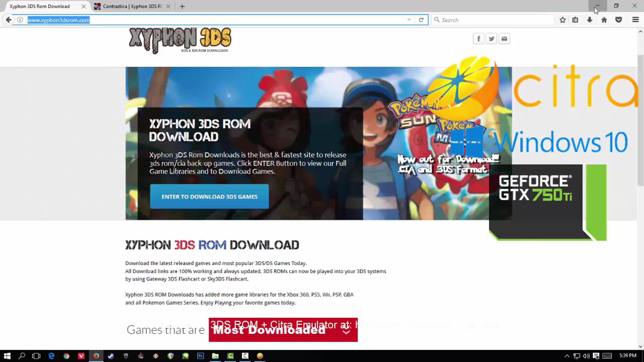The height and width of the screenshot is (362, 644).
Task: Launch Steam from the taskbar
Action: 111,356
